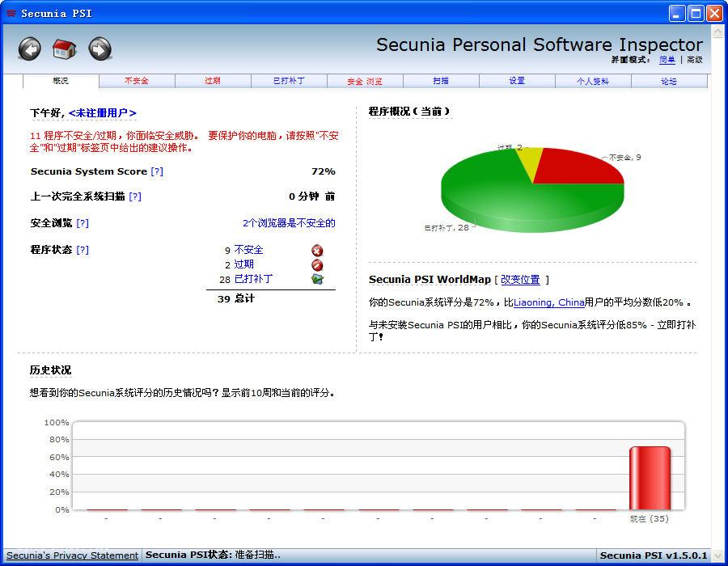Click the <未注册用户> link
Image resolution: width=728 pixels, height=566 pixels.
click(x=102, y=112)
